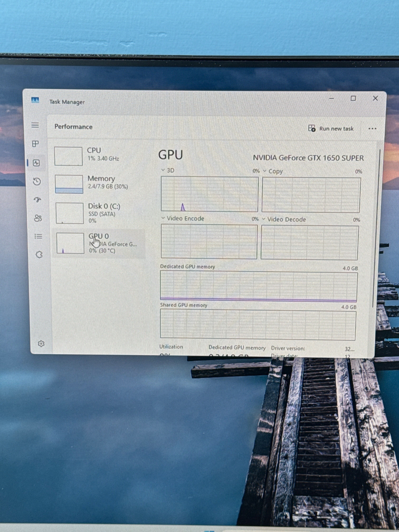Open the App history sidebar icon

(x=37, y=181)
